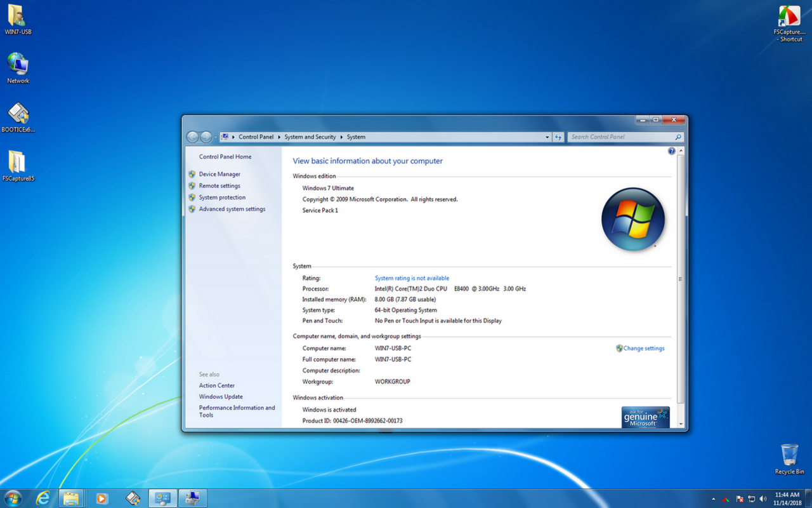The width and height of the screenshot is (812, 508).
Task: Show hidden tray icons arrow
Action: point(714,499)
